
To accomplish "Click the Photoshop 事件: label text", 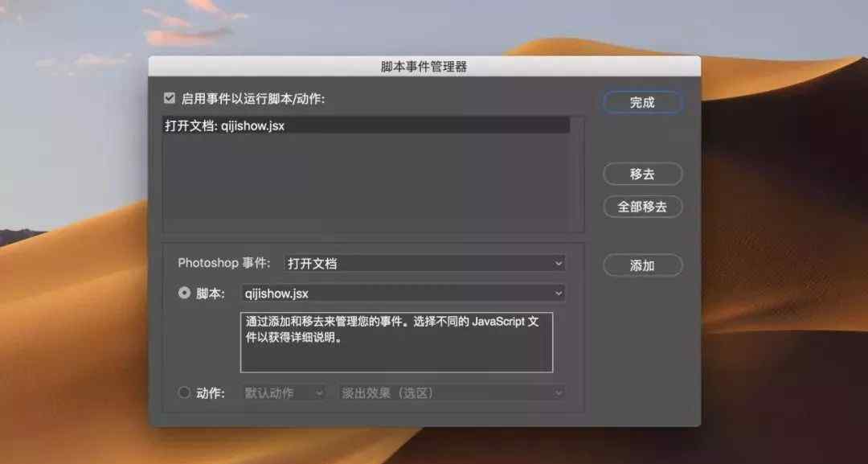I will 223,263.
